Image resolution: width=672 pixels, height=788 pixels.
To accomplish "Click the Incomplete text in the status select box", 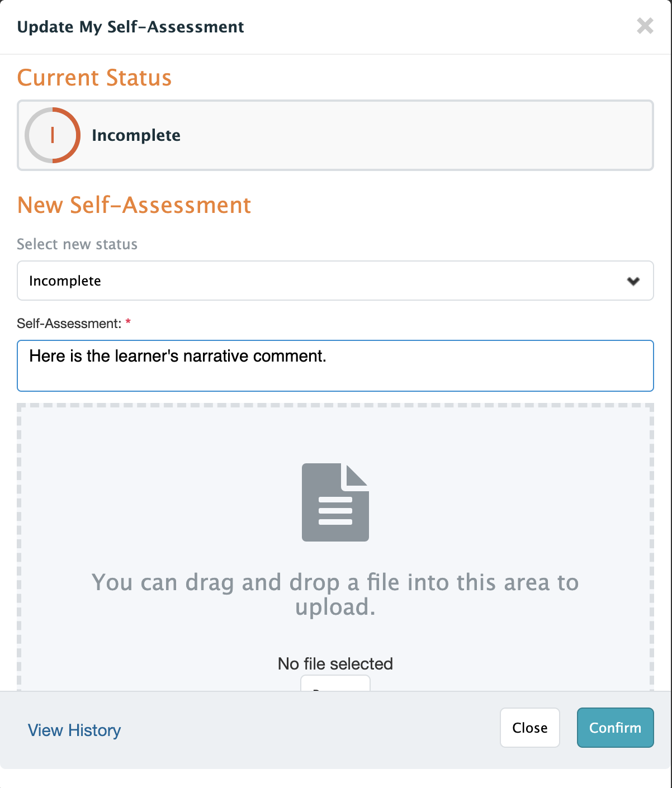I will [x=65, y=281].
